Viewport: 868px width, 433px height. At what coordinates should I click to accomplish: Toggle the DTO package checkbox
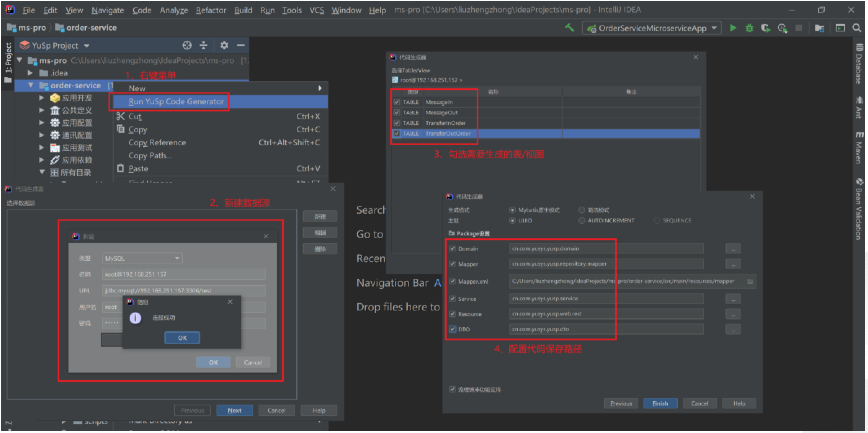tap(452, 329)
